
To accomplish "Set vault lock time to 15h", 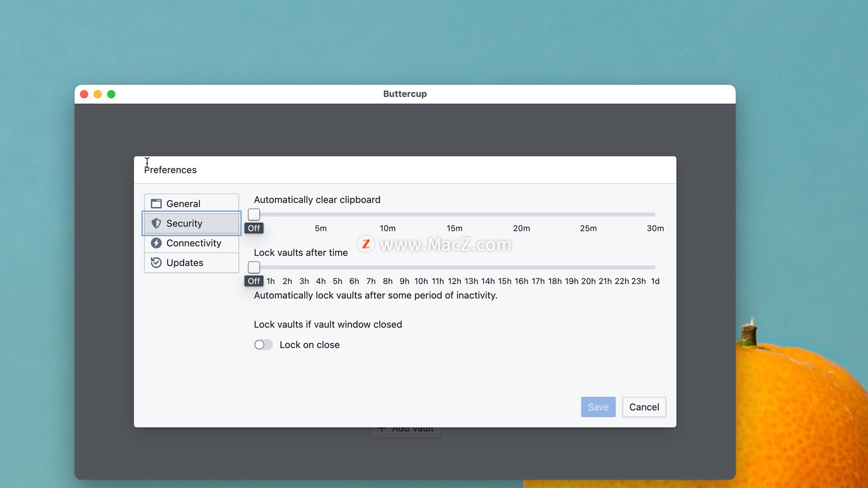I will click(x=505, y=281).
